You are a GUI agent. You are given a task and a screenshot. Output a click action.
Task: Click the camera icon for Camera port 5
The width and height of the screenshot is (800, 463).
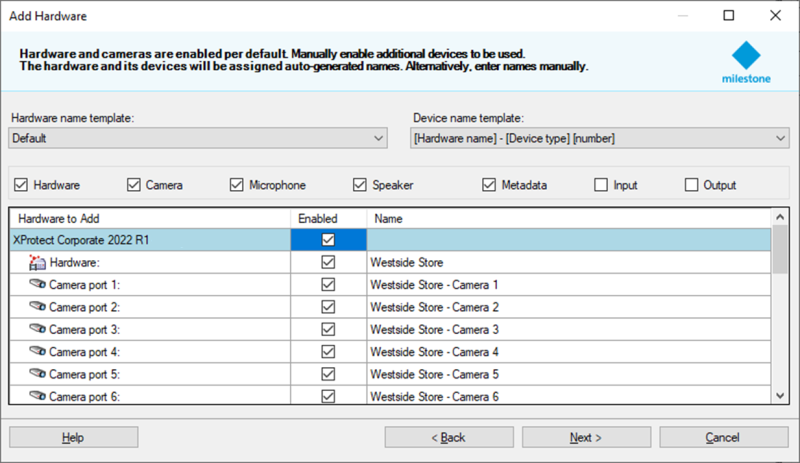(x=38, y=374)
